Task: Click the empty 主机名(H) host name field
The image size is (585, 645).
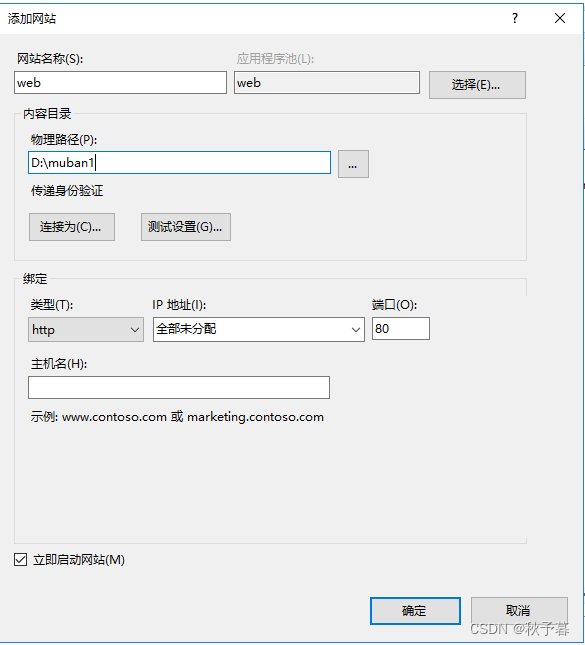Action: [179, 387]
